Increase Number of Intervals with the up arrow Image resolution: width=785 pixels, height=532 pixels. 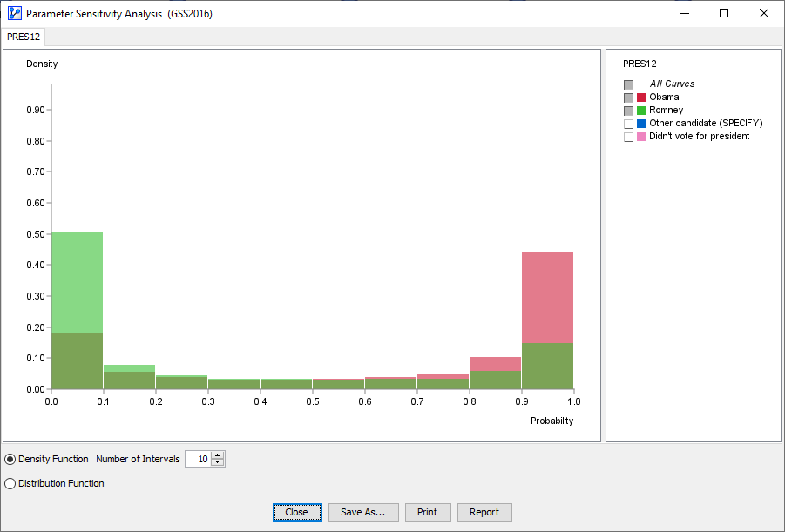218,455
